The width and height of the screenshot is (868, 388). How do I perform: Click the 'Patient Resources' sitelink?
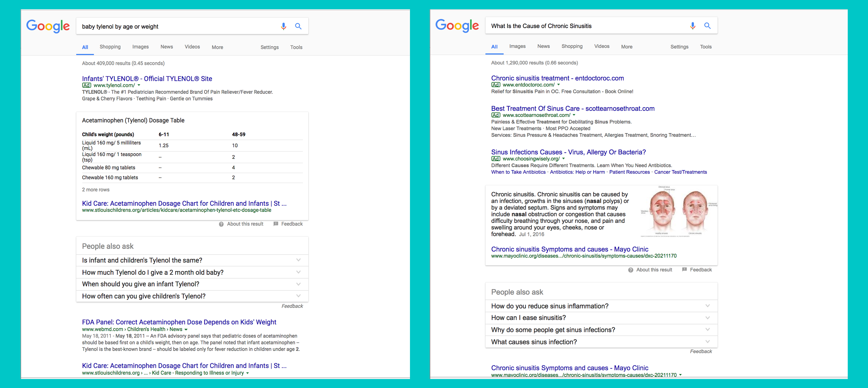[629, 172]
